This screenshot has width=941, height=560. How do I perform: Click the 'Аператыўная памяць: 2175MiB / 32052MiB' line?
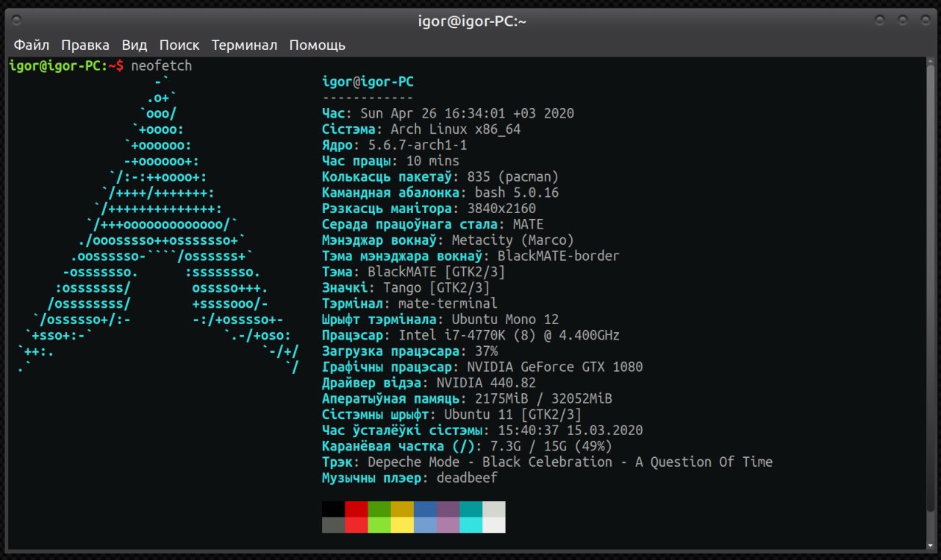pyautogui.click(x=467, y=398)
